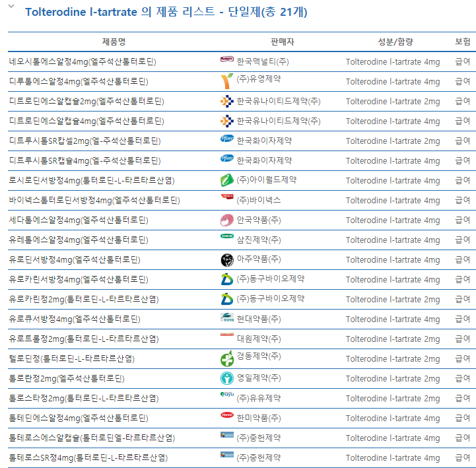
Task: Click the 경동제약 green cross logo
Action: coord(226,358)
